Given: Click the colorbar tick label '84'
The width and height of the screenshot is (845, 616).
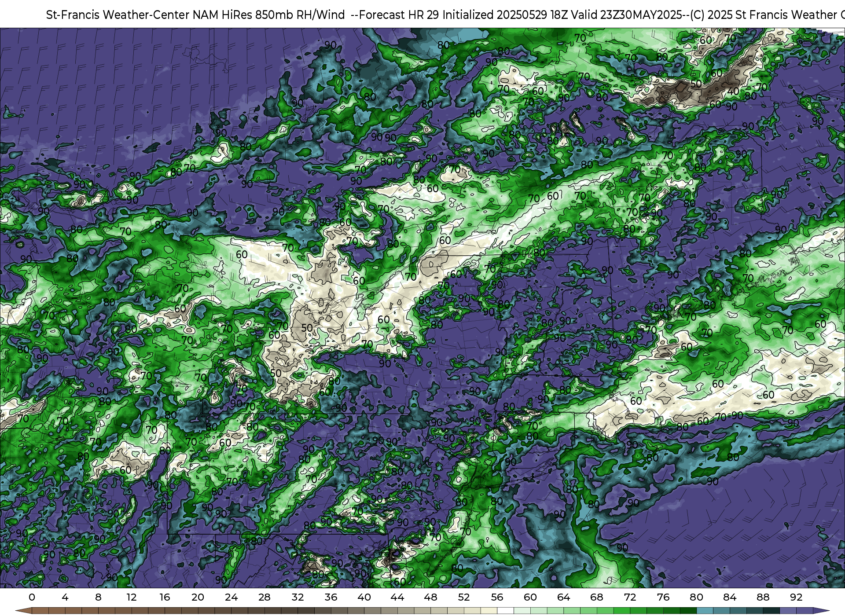Looking at the screenshot, I should click(x=730, y=597).
